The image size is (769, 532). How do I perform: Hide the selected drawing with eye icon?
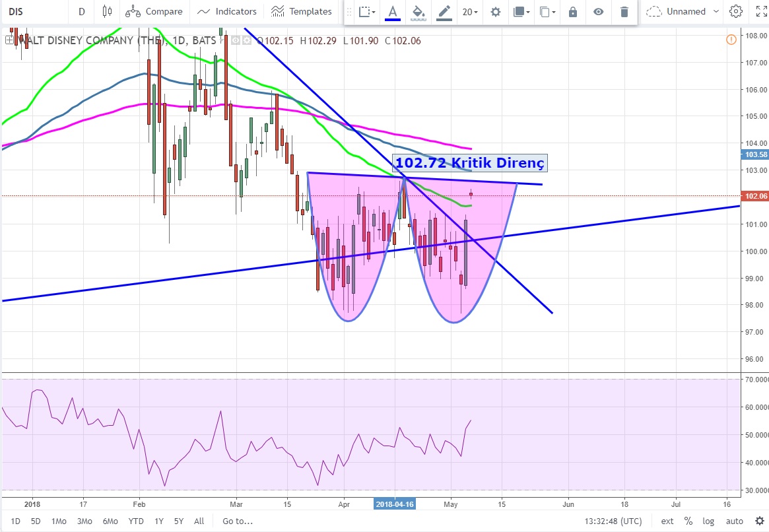coord(598,12)
